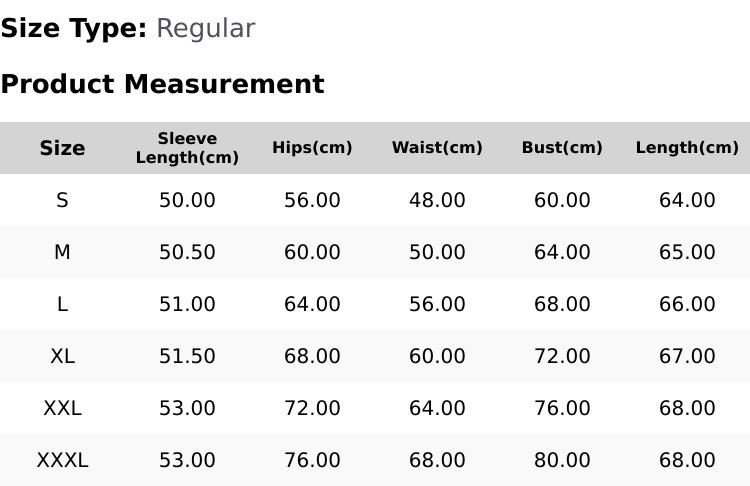750x486 pixels.
Task: Select the S size row label
Action: tap(62, 200)
